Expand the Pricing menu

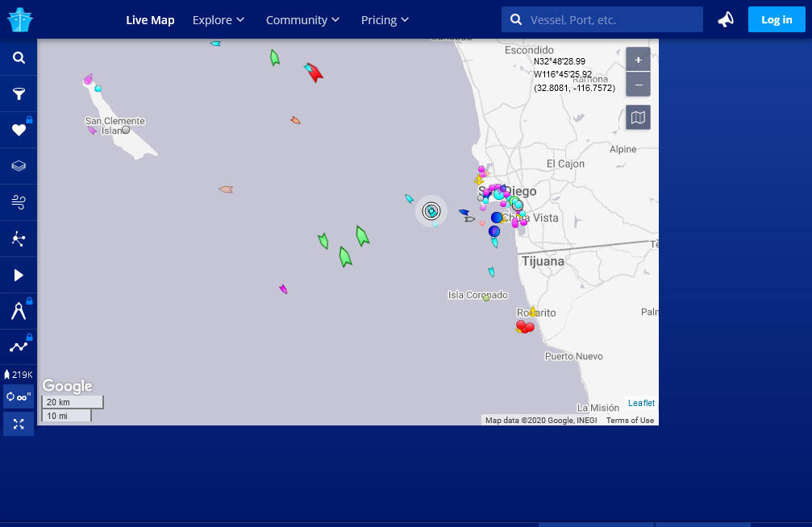[385, 20]
